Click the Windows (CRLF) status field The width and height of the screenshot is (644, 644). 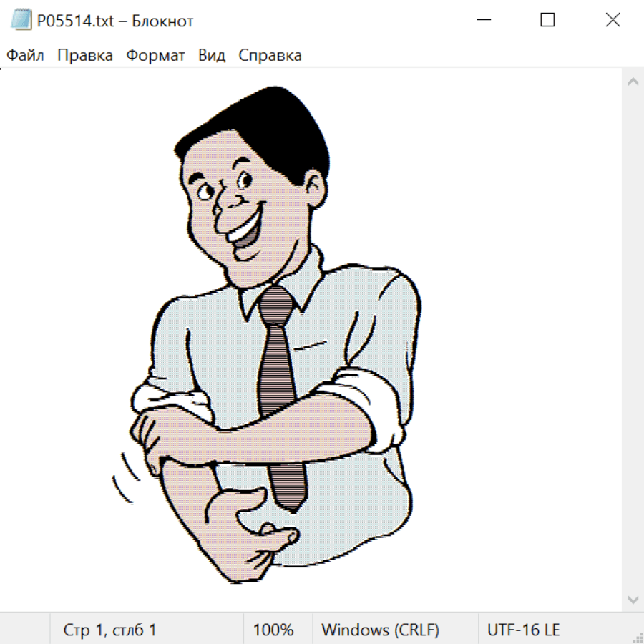(x=380, y=630)
